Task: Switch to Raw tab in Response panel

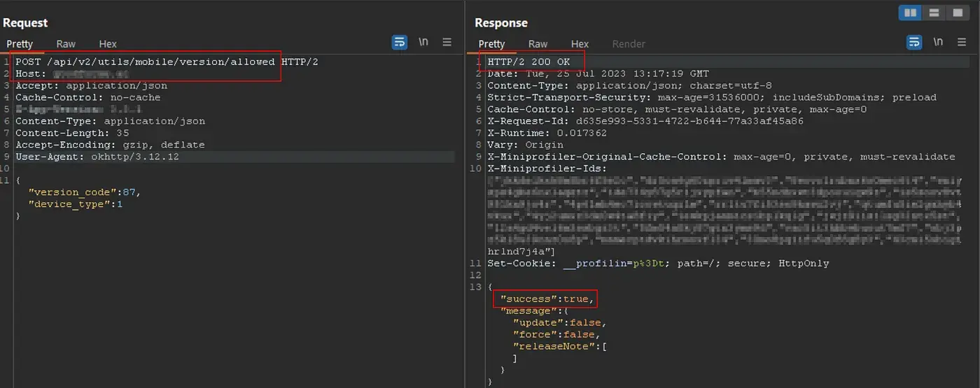Action: tap(538, 44)
